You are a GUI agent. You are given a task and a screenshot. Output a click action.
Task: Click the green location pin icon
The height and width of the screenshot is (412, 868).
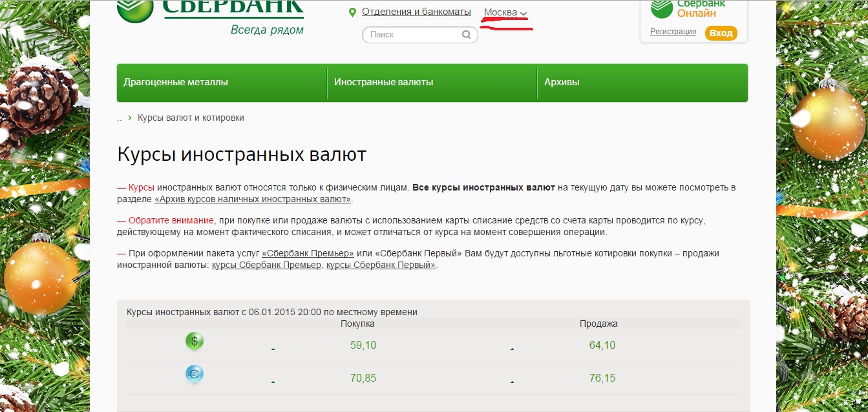click(352, 12)
